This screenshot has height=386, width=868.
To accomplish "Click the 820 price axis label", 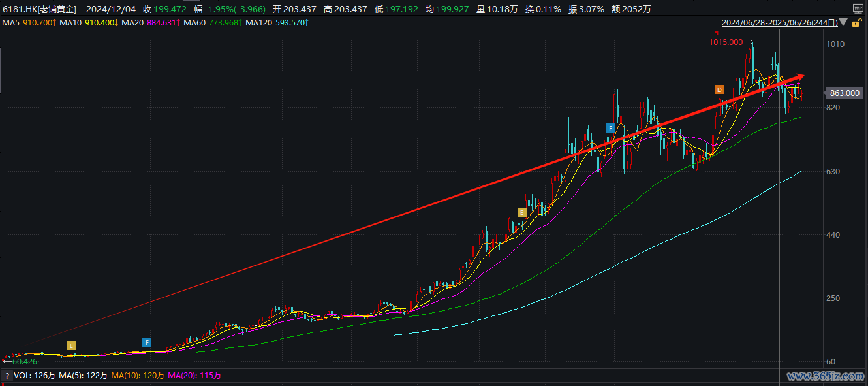I will 833,108.
